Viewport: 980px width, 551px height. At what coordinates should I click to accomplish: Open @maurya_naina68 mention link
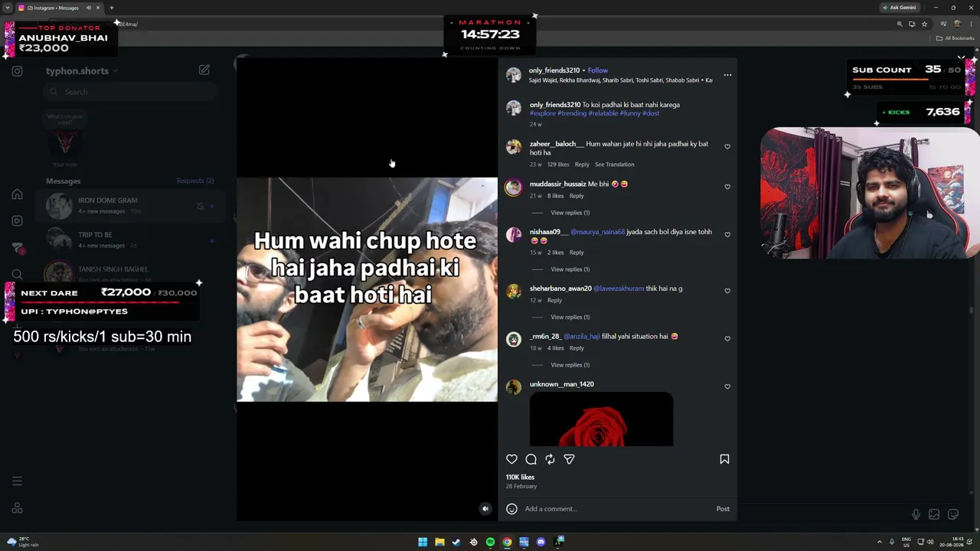click(x=598, y=232)
